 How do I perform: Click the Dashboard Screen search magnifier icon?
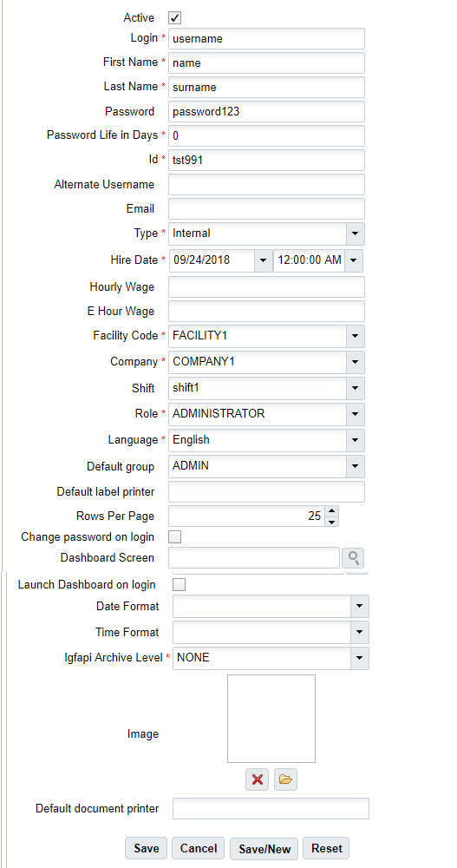coord(352,557)
